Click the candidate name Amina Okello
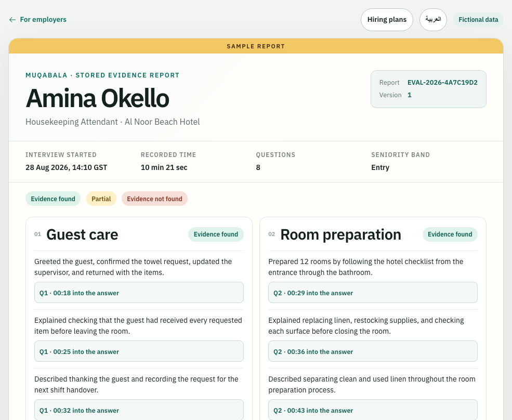Image resolution: width=512 pixels, height=420 pixels. [97, 98]
